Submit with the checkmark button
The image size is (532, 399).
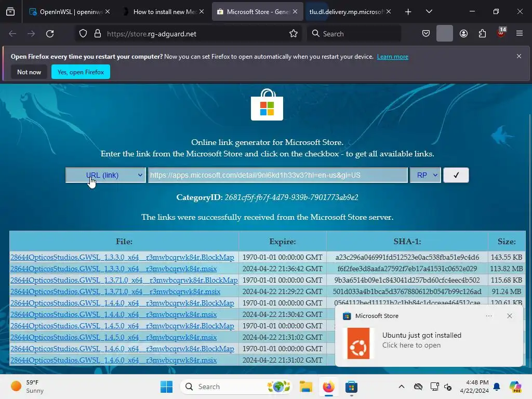456,175
